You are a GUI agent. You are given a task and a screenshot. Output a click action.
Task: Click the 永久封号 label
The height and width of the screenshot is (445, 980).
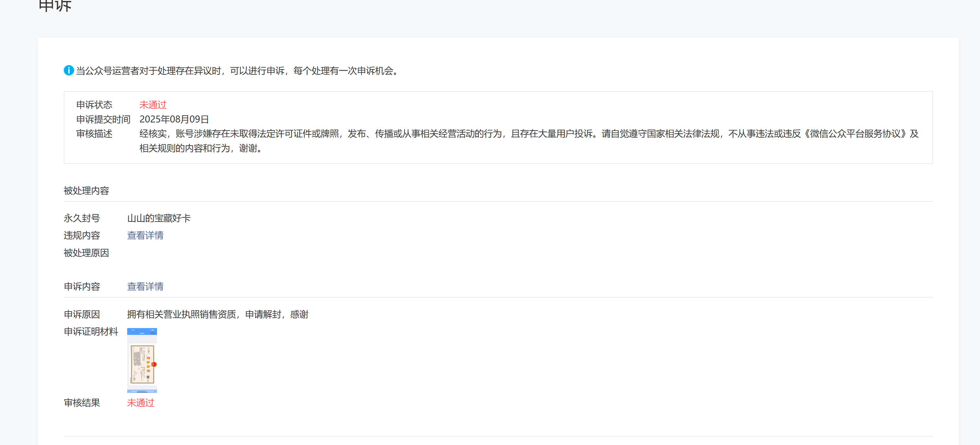[82, 218]
